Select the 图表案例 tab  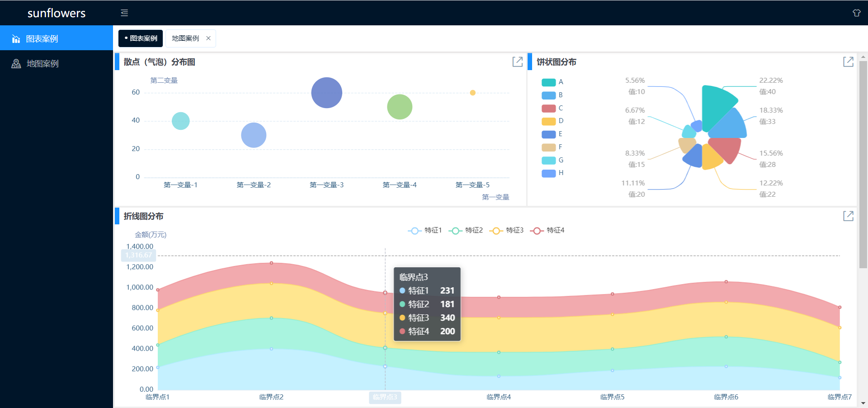tap(141, 38)
